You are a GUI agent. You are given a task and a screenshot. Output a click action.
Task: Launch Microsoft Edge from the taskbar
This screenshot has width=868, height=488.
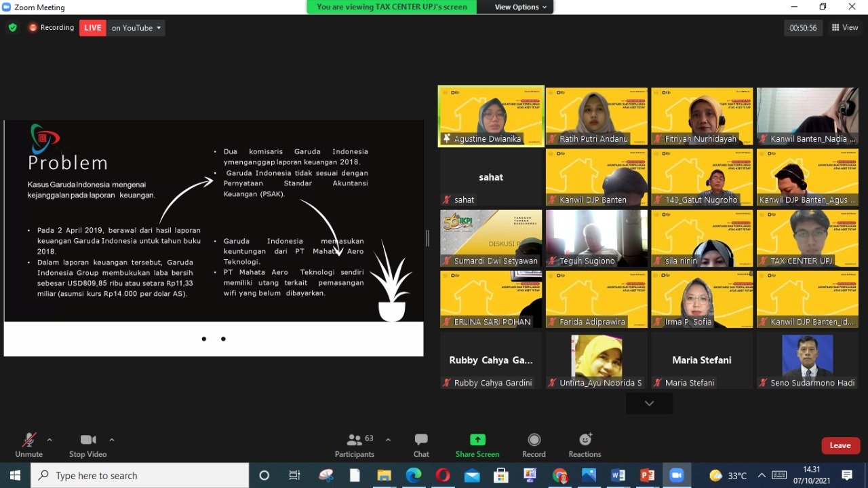[x=414, y=475]
